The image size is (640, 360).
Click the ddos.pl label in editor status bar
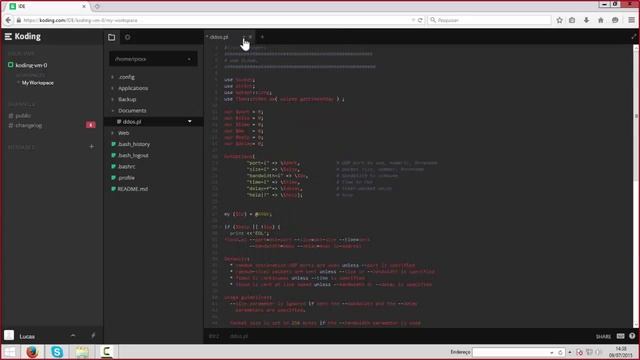pos(239,336)
